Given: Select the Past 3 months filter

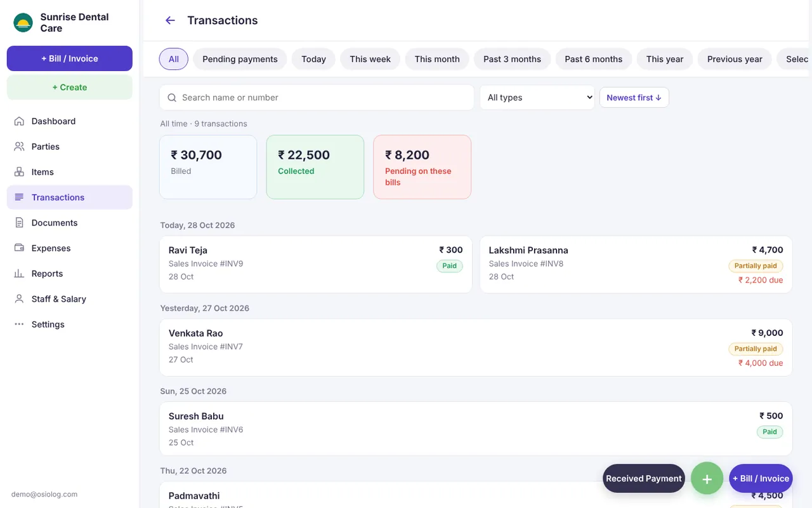Looking at the screenshot, I should [x=512, y=59].
